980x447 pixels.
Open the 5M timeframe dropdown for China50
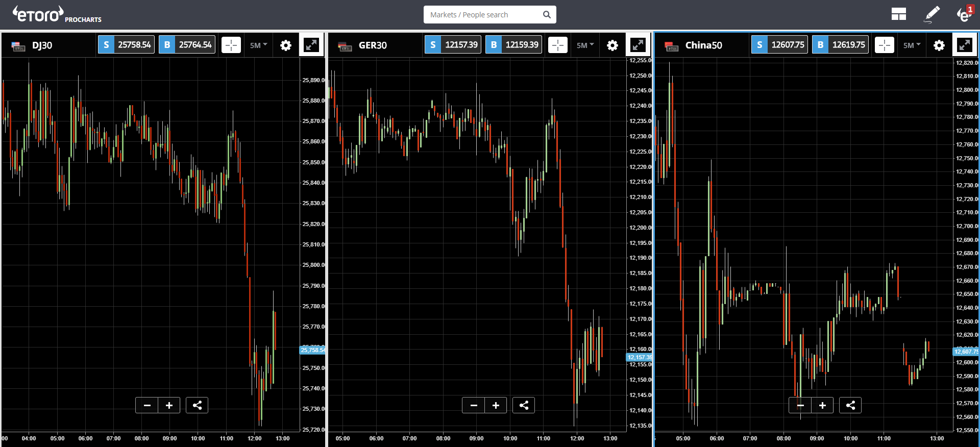(912, 45)
